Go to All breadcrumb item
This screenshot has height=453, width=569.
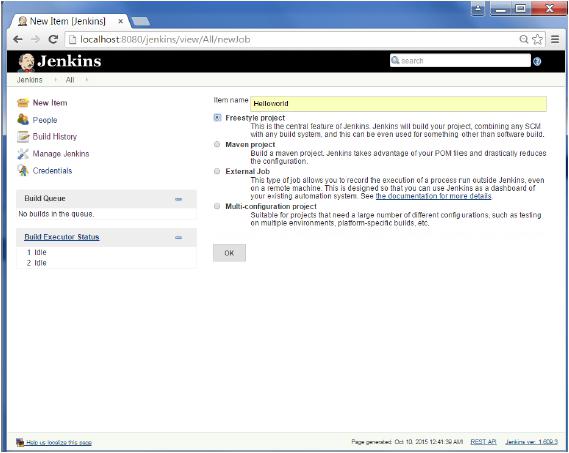(x=70, y=80)
